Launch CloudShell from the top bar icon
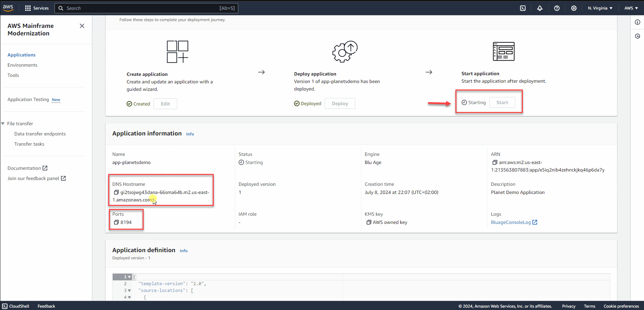 (x=523, y=8)
